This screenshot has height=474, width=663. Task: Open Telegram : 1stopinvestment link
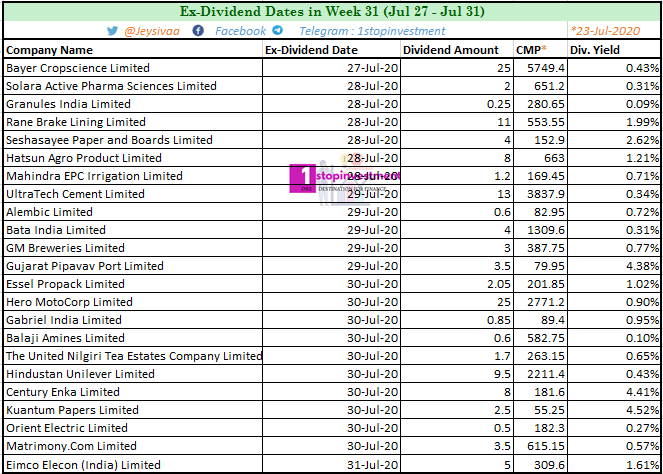373,31
